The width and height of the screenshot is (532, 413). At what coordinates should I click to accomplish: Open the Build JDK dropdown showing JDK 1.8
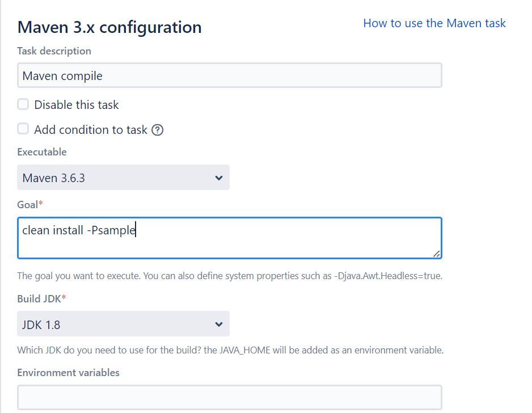[x=123, y=324]
